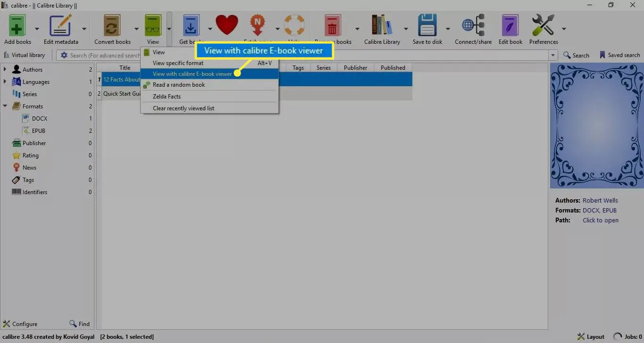Image resolution: width=644 pixels, height=343 pixels.
Task: Open Zelda Facts from recent list
Action: pyautogui.click(x=209, y=96)
